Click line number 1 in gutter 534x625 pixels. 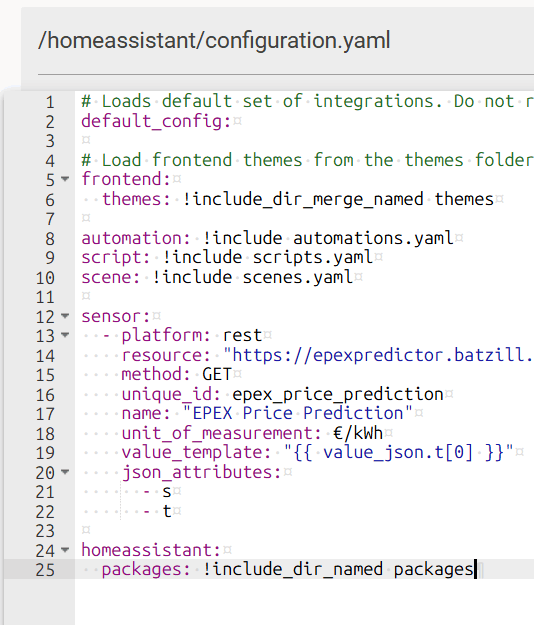coord(50,102)
